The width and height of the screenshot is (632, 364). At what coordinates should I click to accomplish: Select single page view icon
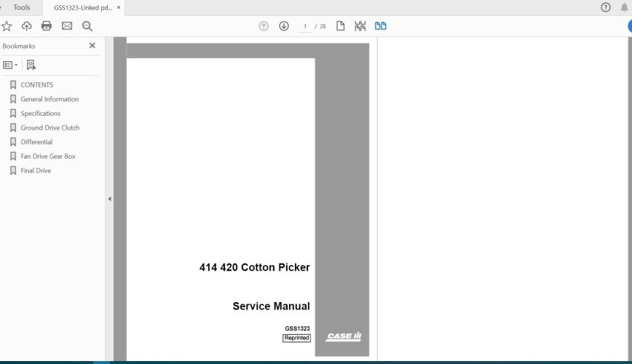[340, 26]
